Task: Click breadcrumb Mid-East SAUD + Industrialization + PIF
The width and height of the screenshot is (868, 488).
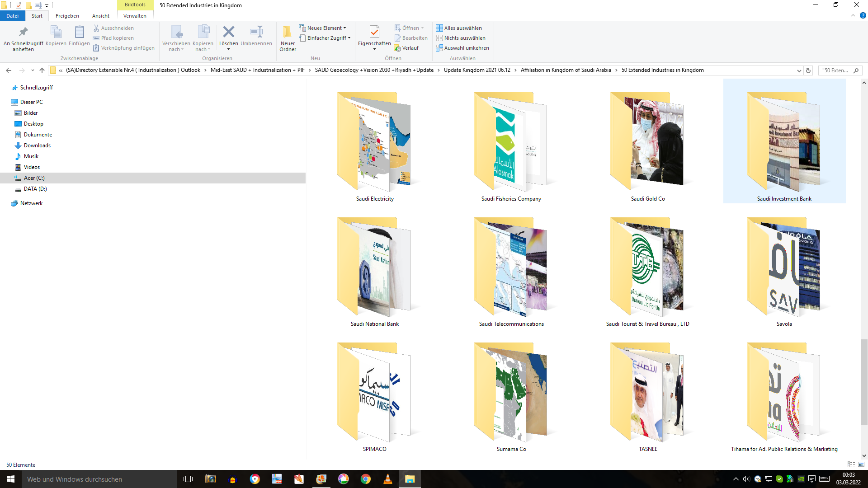Action: 257,70
